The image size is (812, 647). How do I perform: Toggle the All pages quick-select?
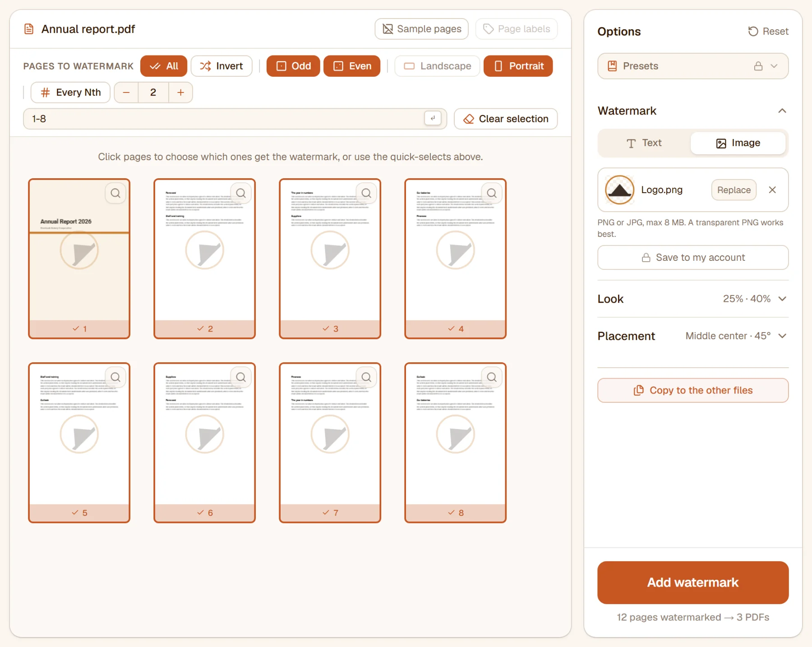click(164, 66)
